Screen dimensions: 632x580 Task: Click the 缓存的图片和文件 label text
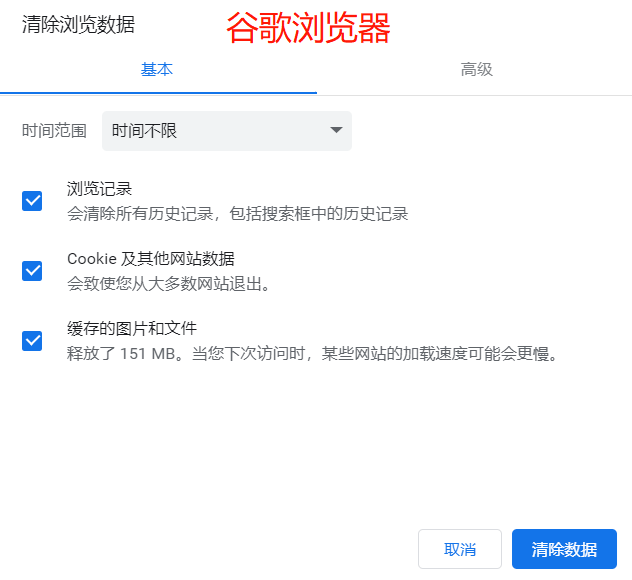(x=132, y=328)
